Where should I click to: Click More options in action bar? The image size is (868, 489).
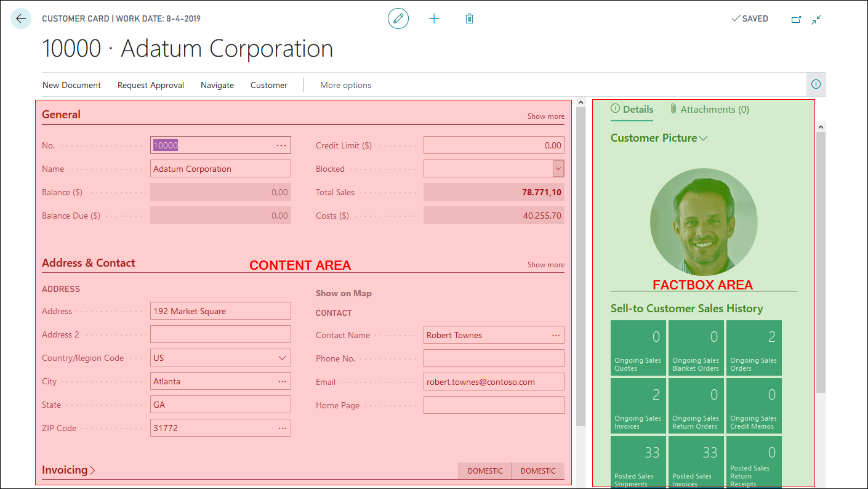tap(345, 85)
